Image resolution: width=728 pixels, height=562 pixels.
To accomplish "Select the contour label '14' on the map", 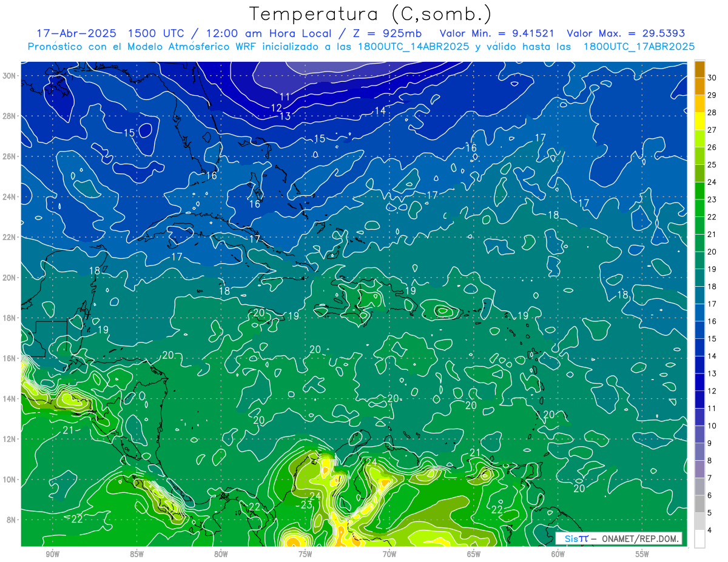I will pos(380,111).
